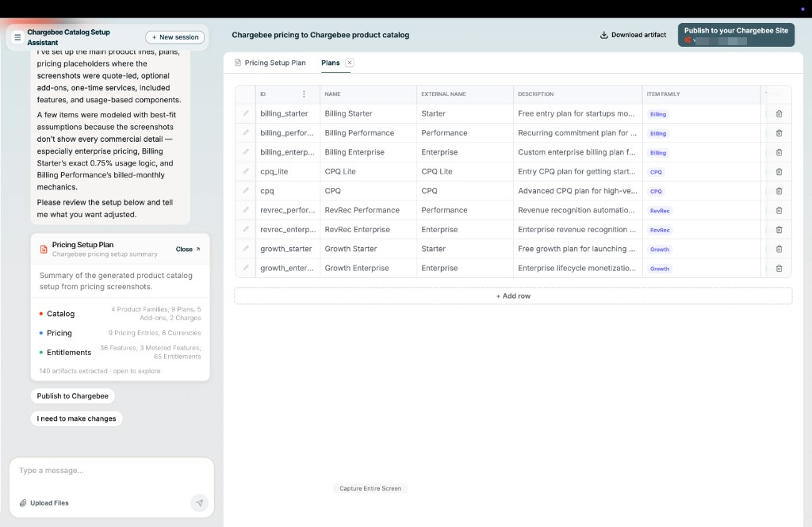Screen dimensions: 812x527
Task: Download the artifact
Action: point(633,35)
